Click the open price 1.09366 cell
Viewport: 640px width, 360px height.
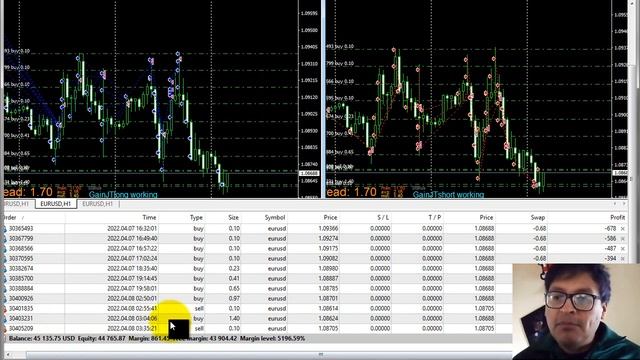coord(328,229)
